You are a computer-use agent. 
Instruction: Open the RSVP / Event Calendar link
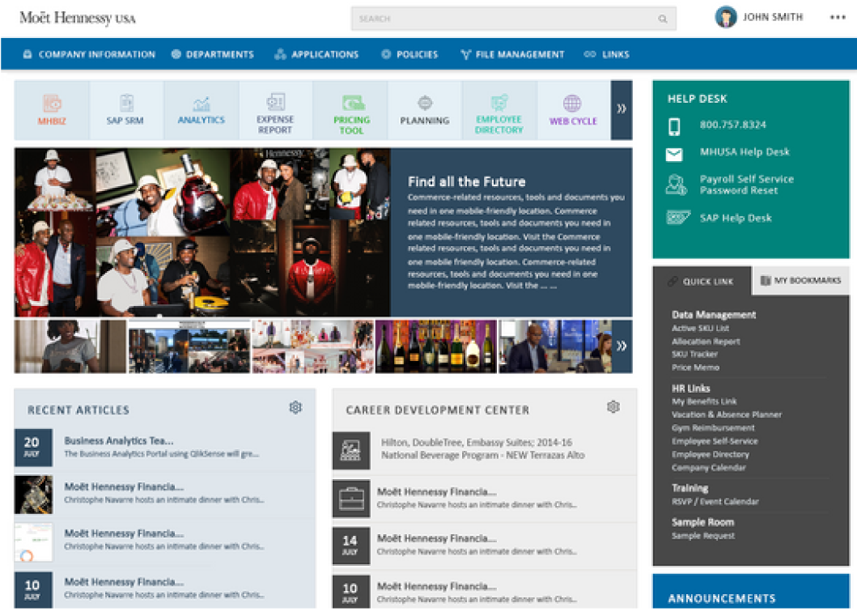point(715,501)
